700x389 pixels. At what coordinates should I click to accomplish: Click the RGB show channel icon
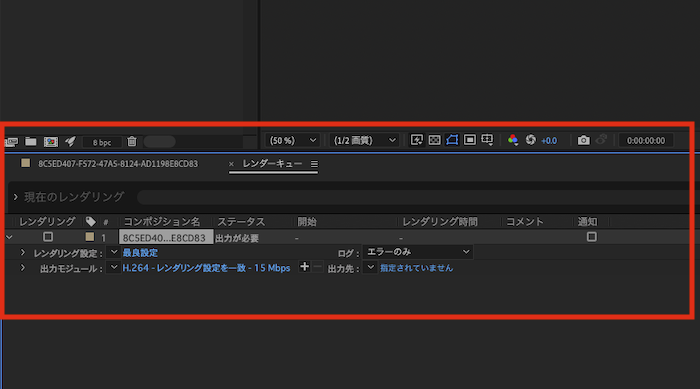pyautogui.click(x=513, y=140)
